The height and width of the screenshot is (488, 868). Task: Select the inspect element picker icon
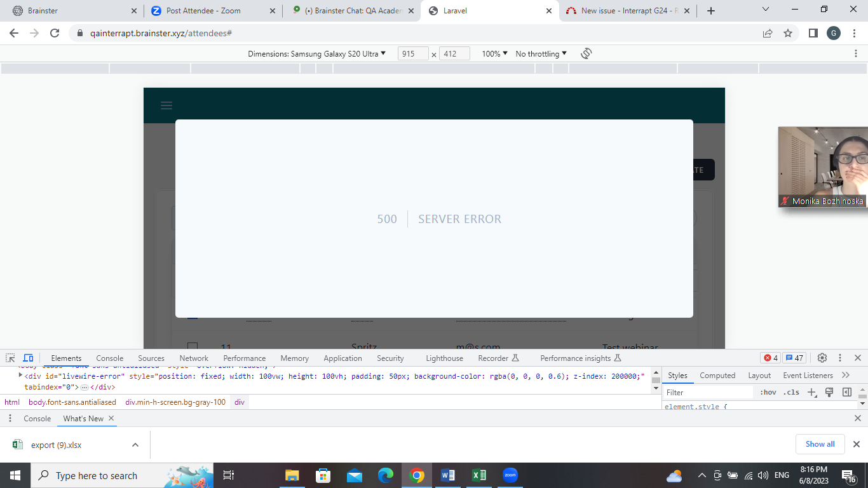tap(10, 358)
